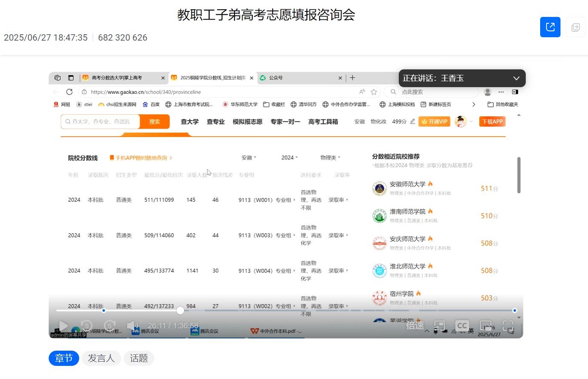The width and height of the screenshot is (588, 379).
Task: Play the meeting recording
Action: 63,326
